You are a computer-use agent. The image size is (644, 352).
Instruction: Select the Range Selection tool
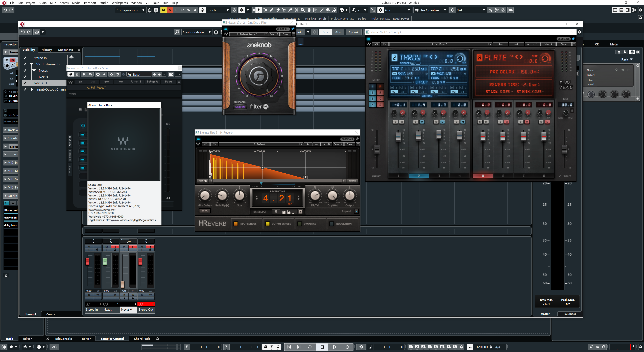265,10
